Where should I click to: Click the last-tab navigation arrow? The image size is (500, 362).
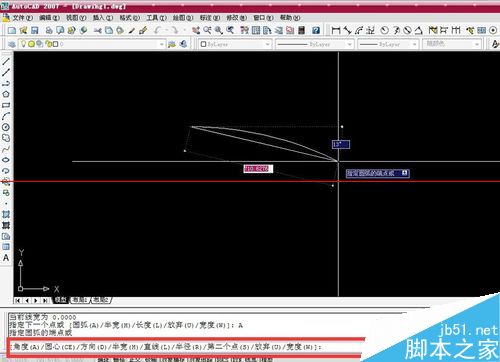45,300
